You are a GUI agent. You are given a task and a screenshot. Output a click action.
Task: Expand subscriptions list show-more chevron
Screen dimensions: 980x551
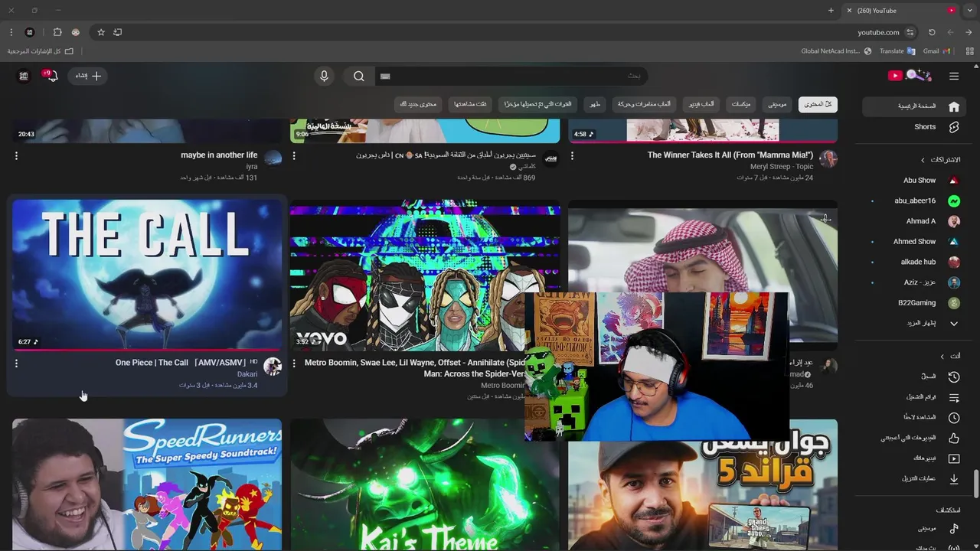[x=954, y=323]
